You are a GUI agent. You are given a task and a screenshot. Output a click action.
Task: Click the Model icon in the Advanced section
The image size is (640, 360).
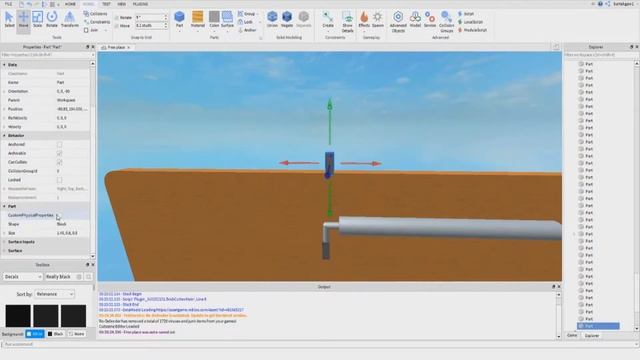(415, 19)
